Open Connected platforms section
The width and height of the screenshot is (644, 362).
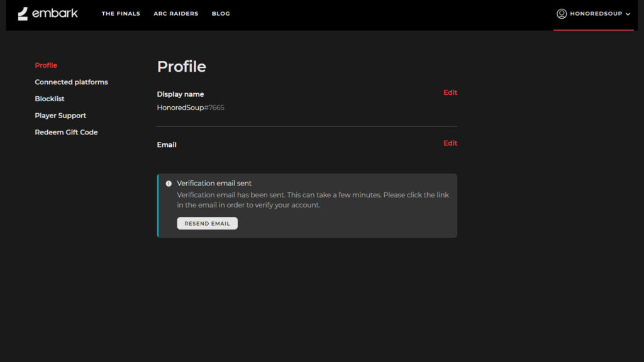72,82
